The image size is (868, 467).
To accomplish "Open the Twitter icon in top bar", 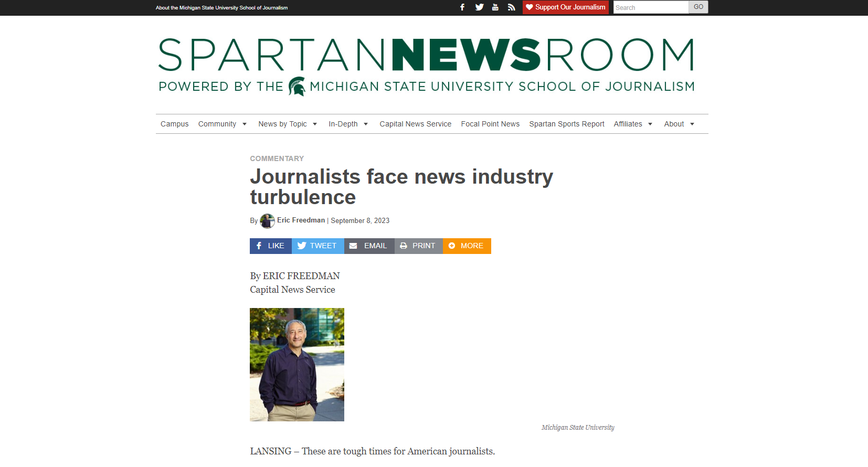I will click(x=479, y=7).
